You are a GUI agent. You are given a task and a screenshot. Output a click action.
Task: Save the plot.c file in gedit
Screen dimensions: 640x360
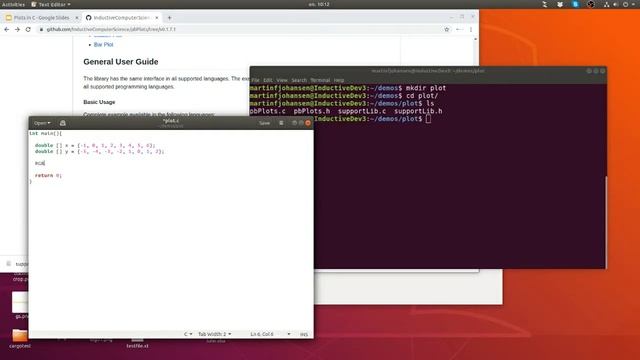coord(264,123)
